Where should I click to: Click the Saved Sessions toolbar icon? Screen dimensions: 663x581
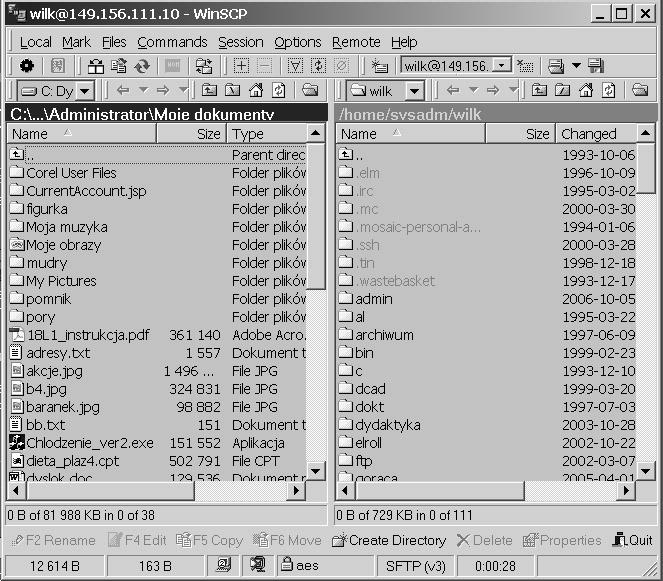point(556,66)
